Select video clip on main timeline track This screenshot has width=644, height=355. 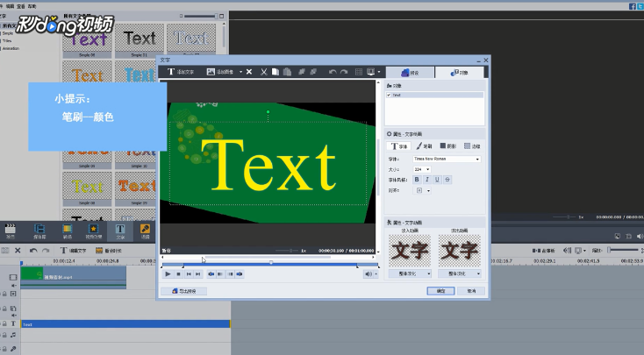74,278
